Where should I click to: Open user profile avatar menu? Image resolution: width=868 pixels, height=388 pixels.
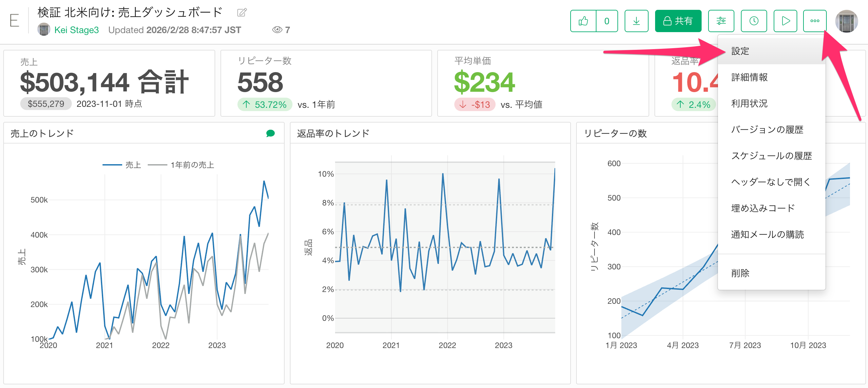pyautogui.click(x=846, y=21)
